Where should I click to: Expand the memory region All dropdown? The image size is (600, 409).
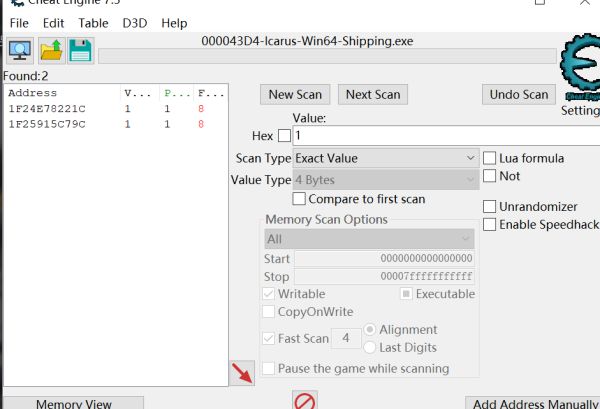click(368, 239)
